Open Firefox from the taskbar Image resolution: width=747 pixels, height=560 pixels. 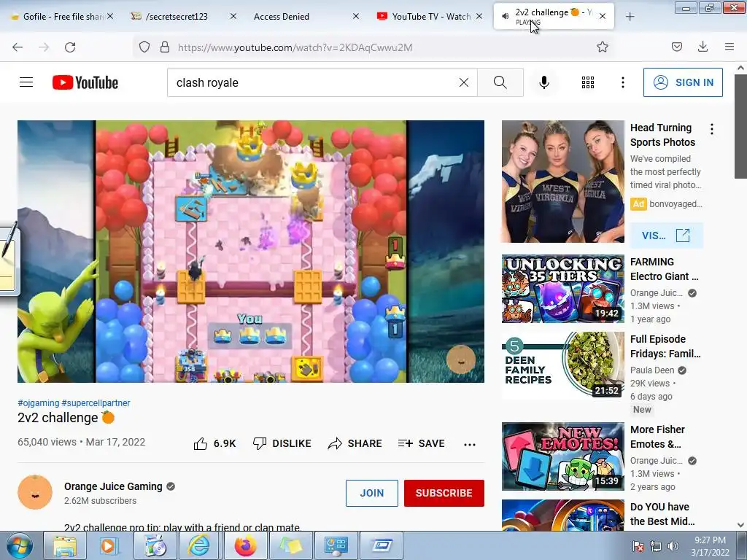tap(245, 545)
